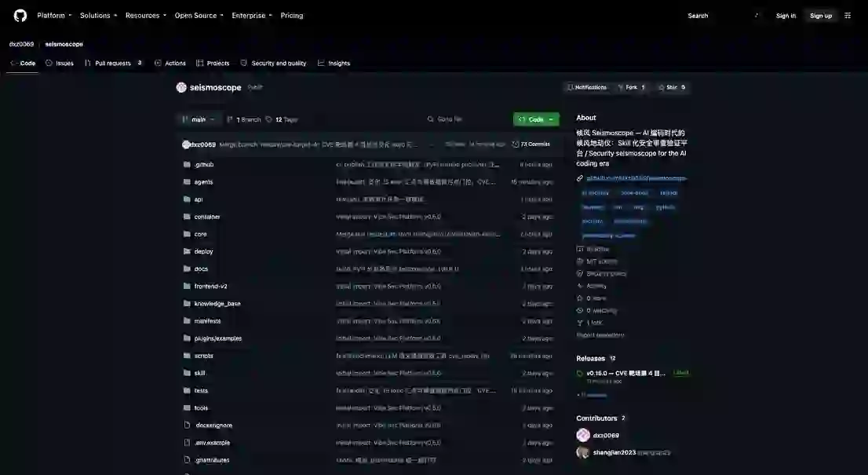The height and width of the screenshot is (475, 868).
Task: Focus the Go to file search field
Action: [465, 119]
